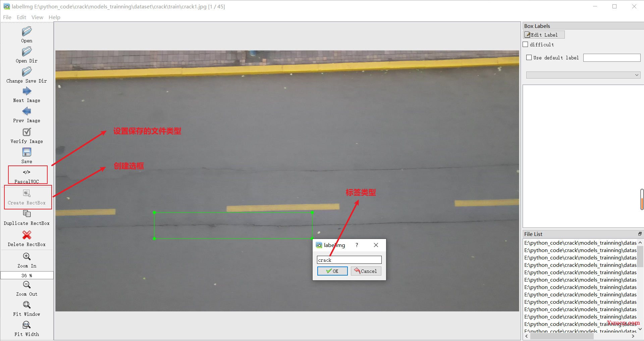Go to Next Image arrow
This screenshot has width=644, height=341.
click(27, 91)
